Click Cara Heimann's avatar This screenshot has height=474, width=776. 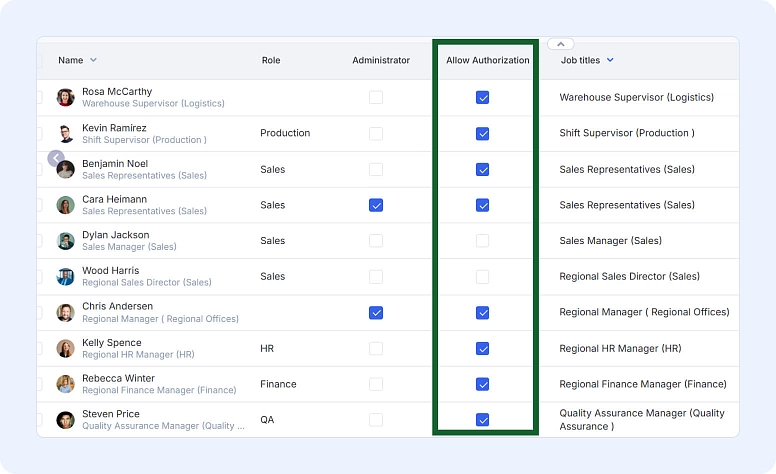pyautogui.click(x=65, y=205)
